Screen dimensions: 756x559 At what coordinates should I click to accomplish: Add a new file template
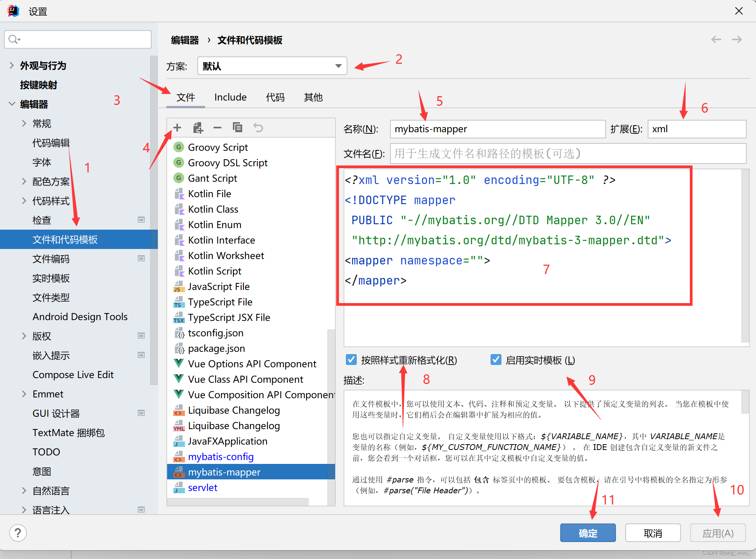pyautogui.click(x=177, y=128)
